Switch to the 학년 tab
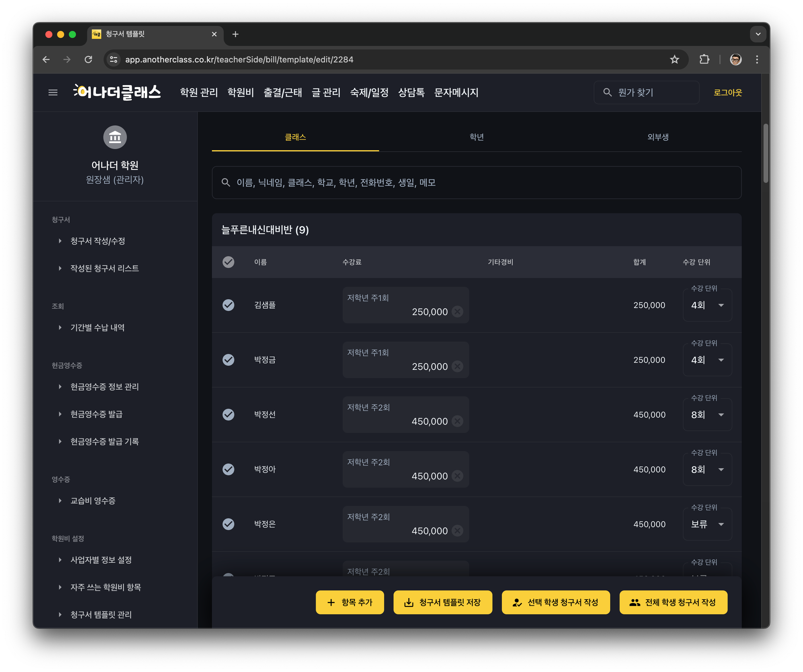Viewport: 803px width, 672px height. (477, 137)
